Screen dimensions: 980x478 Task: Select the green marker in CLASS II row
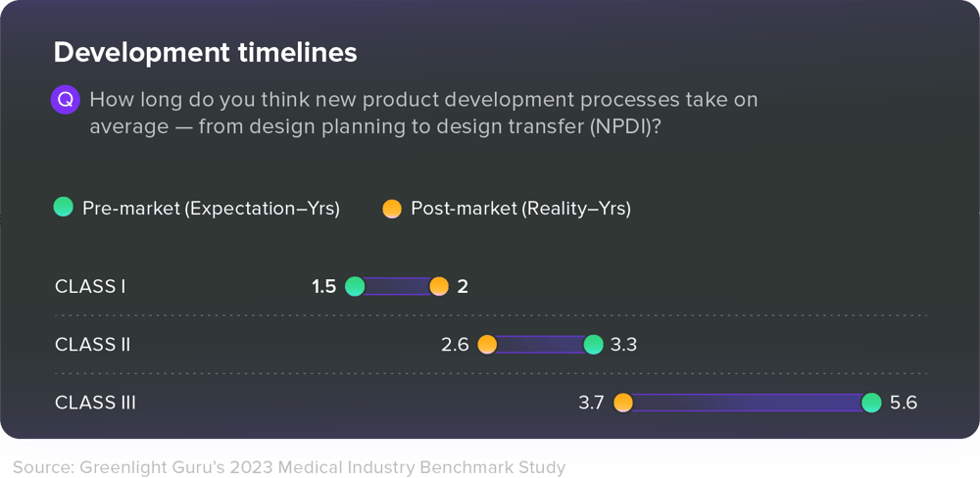click(593, 344)
